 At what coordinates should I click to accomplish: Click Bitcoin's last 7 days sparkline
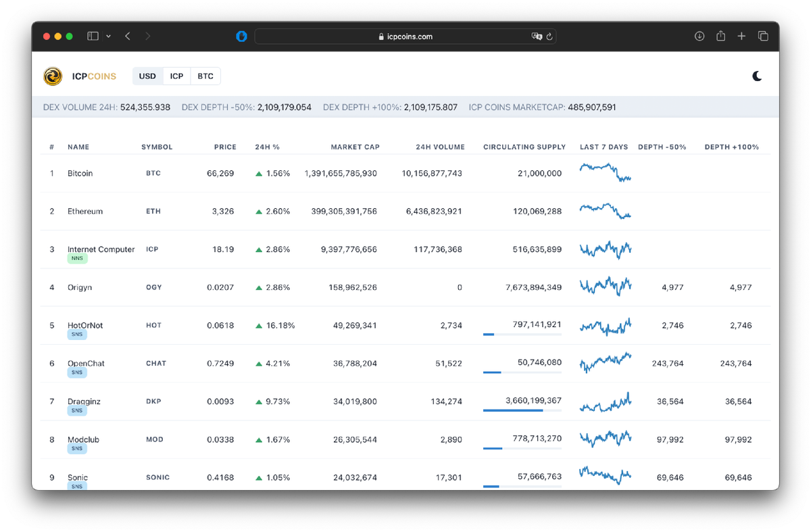606,172
